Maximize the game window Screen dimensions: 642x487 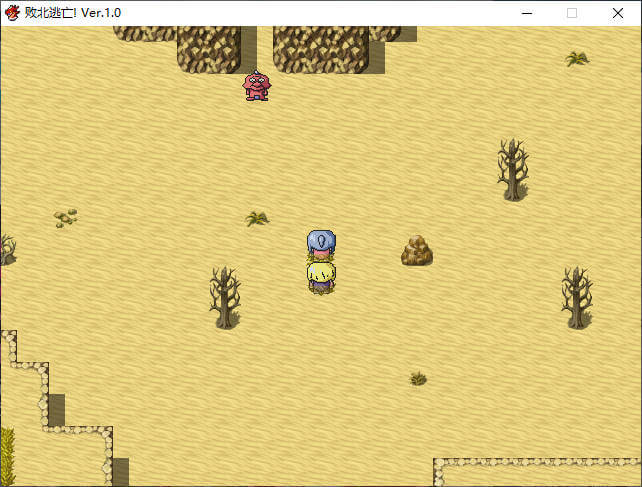point(572,13)
